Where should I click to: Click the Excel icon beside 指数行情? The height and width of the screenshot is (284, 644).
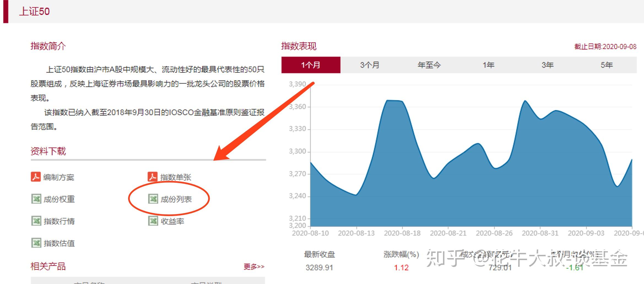36,221
